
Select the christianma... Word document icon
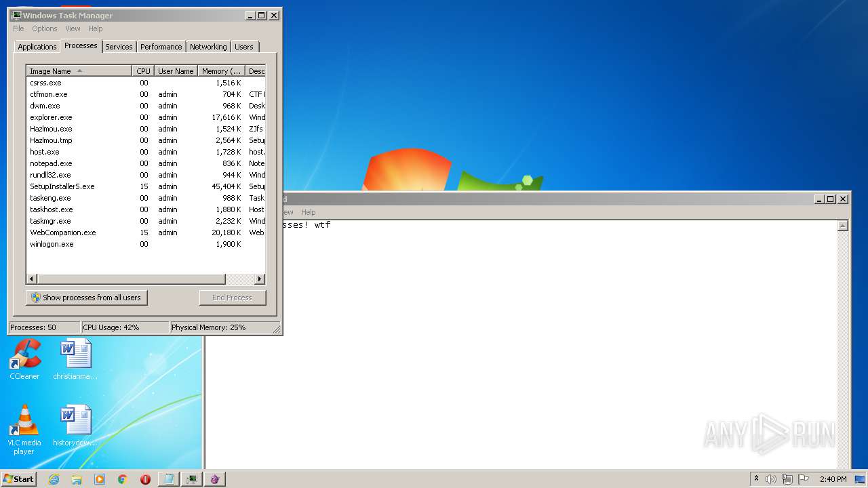[75, 360]
